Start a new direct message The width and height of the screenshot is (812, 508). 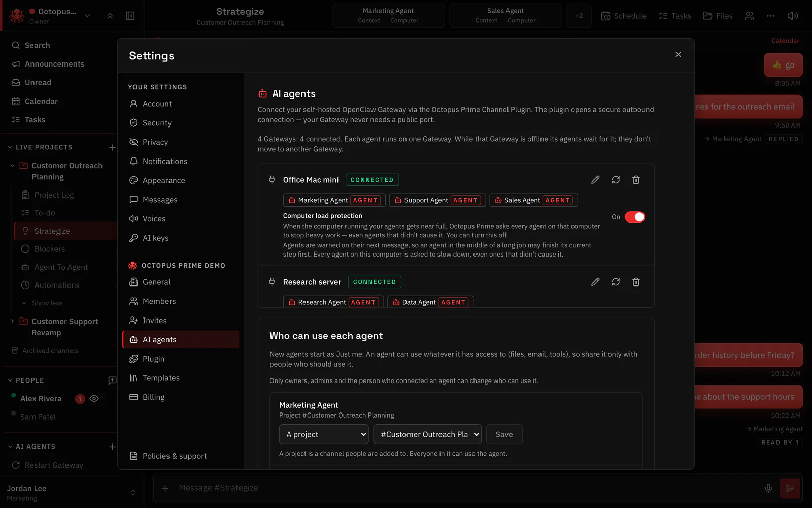(x=112, y=380)
